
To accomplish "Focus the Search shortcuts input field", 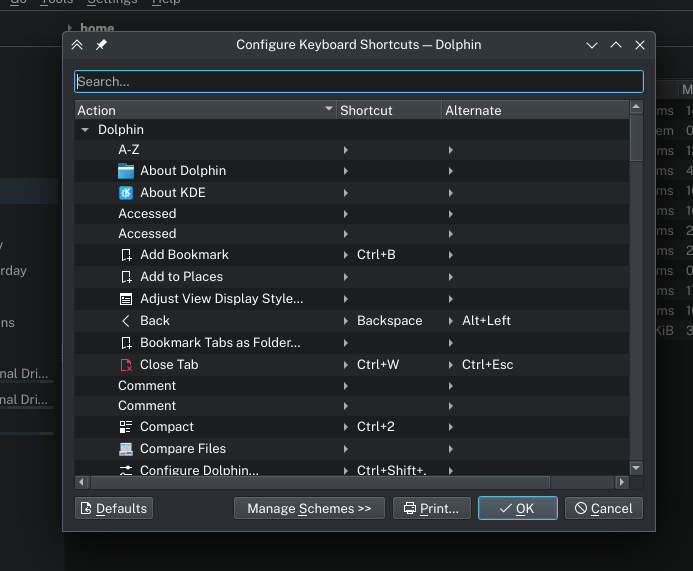I will [x=358, y=82].
